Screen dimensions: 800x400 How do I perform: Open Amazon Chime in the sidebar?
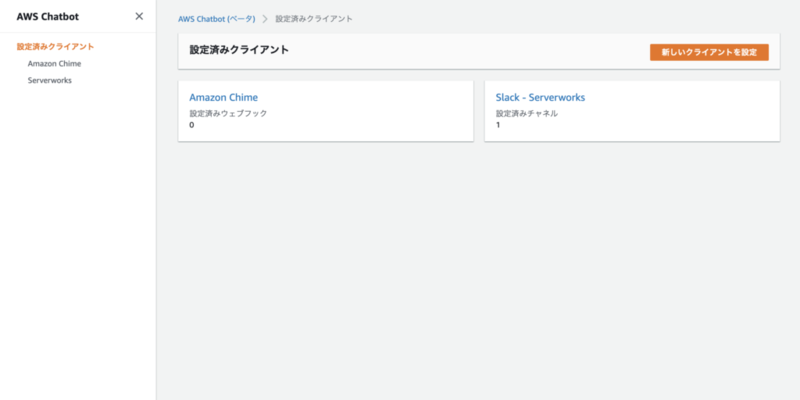click(55, 64)
